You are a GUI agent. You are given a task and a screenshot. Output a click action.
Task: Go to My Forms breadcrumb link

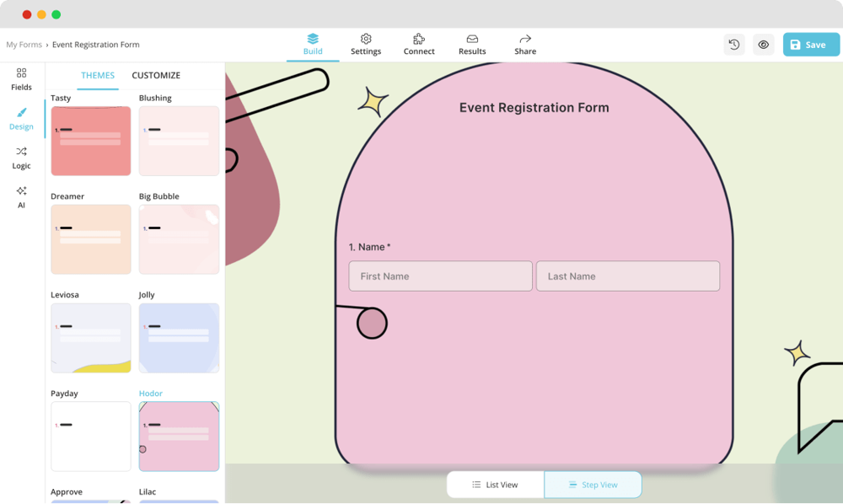(x=24, y=45)
